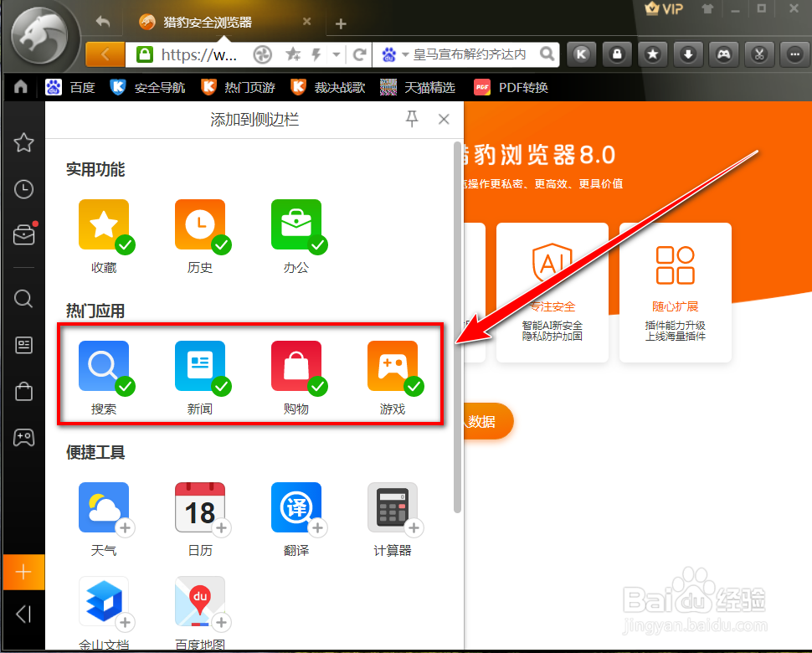Pin the 添加到侧边栏 panel
The width and height of the screenshot is (812, 653).
click(412, 119)
